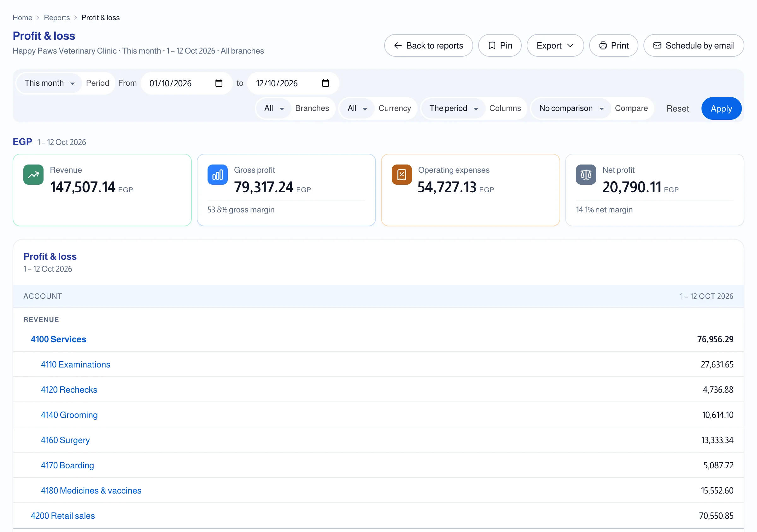The height and width of the screenshot is (532, 757).
Task: Click the back arrow icon on Back to reports
Action: (x=398, y=45)
